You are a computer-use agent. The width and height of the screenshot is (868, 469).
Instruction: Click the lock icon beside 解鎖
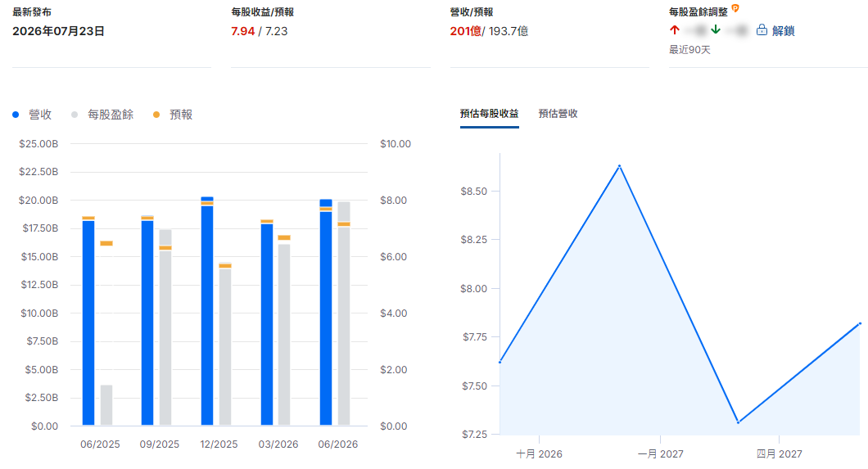pos(762,29)
